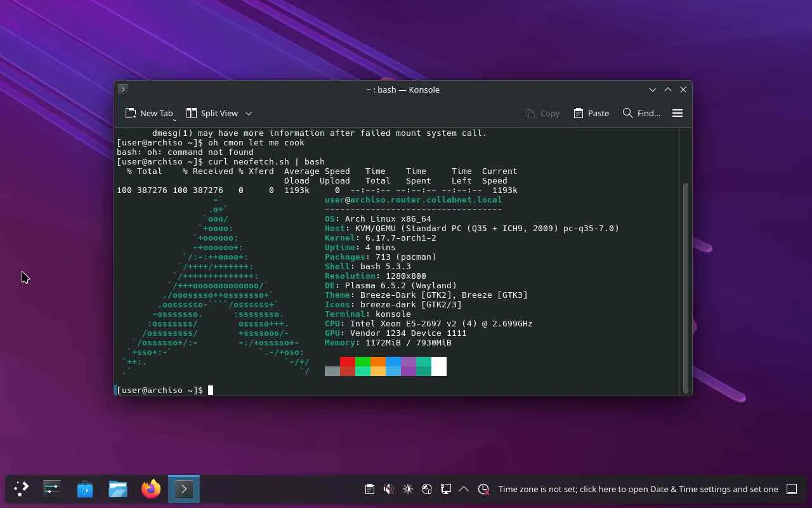
Task: Click the show desktop button in panel
Action: (792, 489)
